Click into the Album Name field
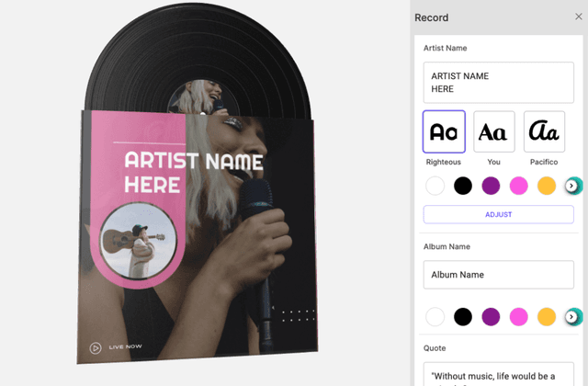The image size is (588, 386). pyautogui.click(x=498, y=275)
